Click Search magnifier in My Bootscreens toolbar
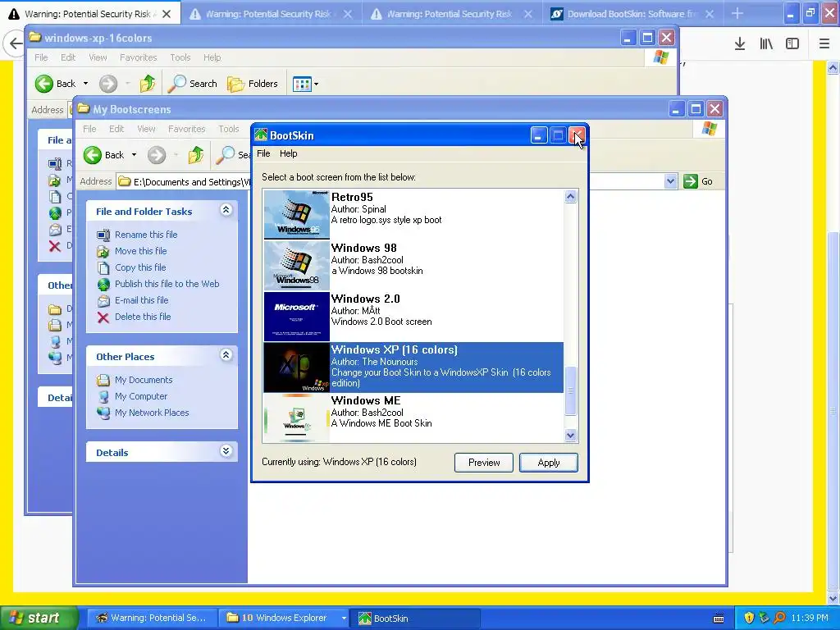 225,155
